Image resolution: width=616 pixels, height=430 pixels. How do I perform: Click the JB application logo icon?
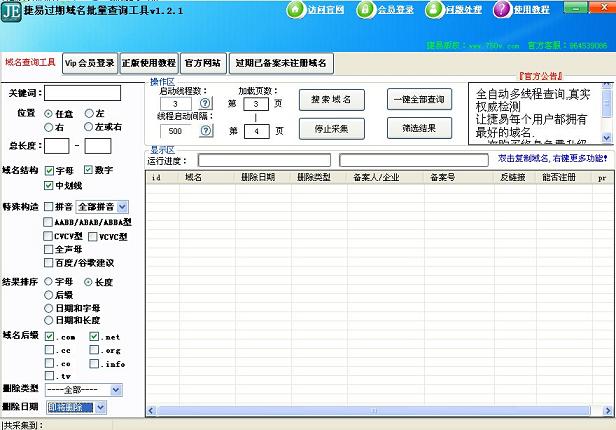[13, 12]
